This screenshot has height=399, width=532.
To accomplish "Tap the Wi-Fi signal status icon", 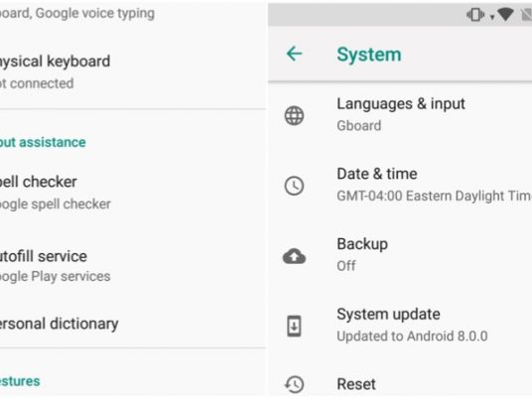I will coord(505,15).
